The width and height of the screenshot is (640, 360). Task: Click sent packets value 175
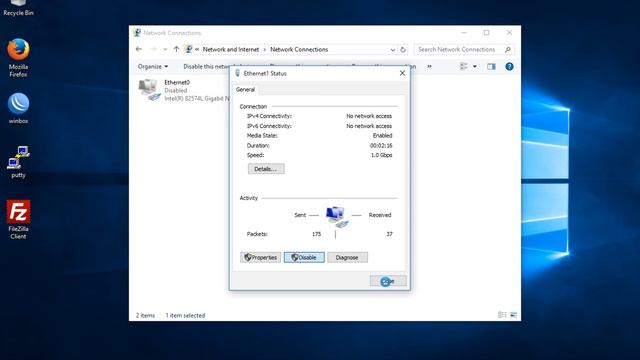[x=316, y=234]
